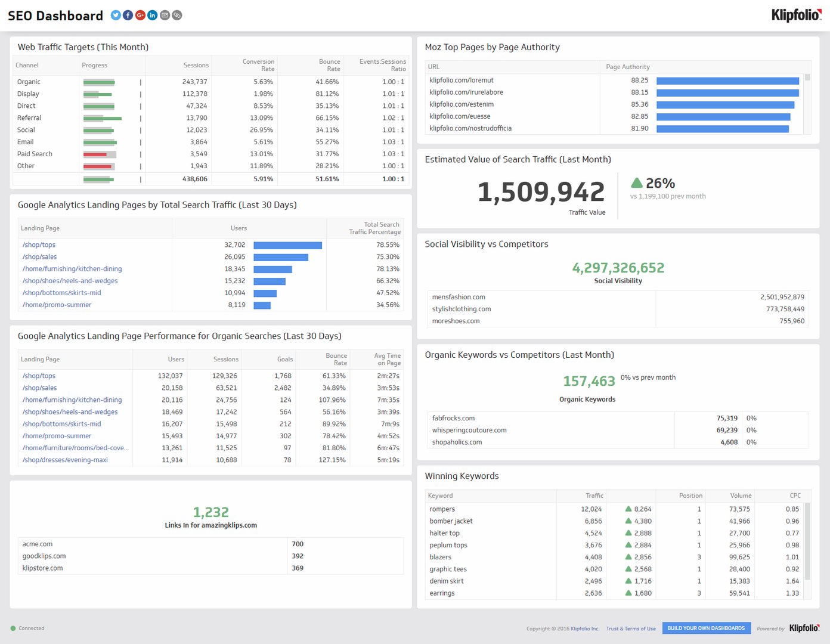
Task: Click green up arrow in peplum tops row
Action: (x=628, y=544)
